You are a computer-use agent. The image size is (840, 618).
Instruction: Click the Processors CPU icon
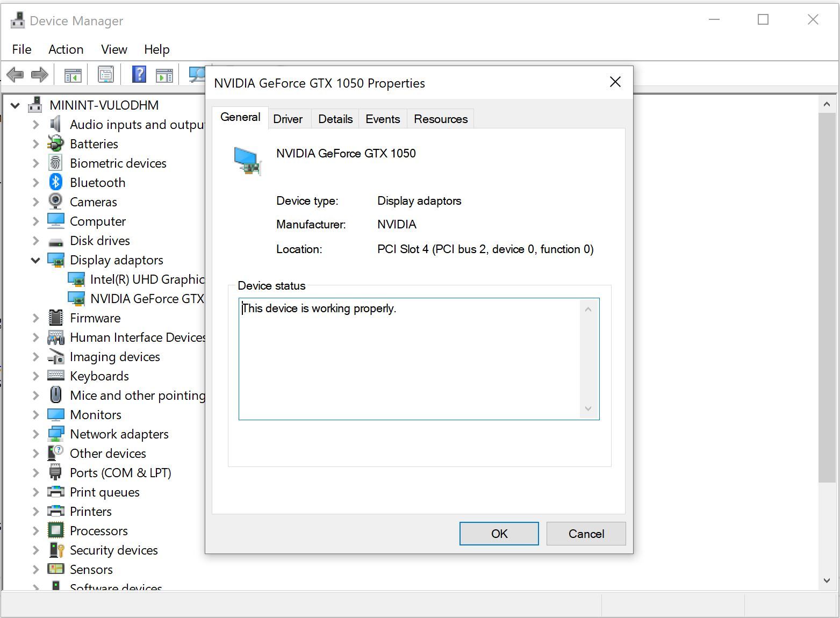tap(55, 530)
